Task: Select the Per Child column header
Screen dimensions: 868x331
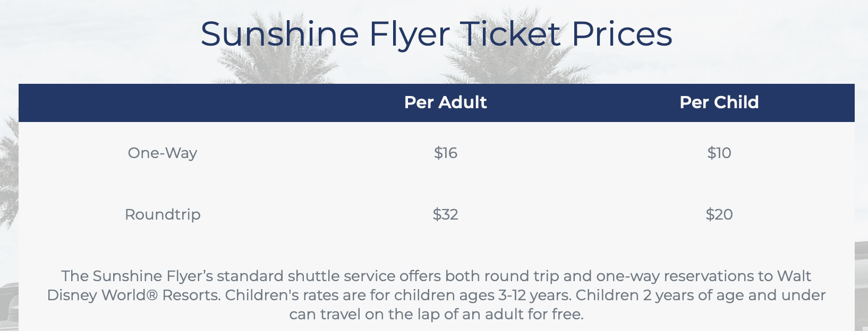Action: click(x=719, y=102)
